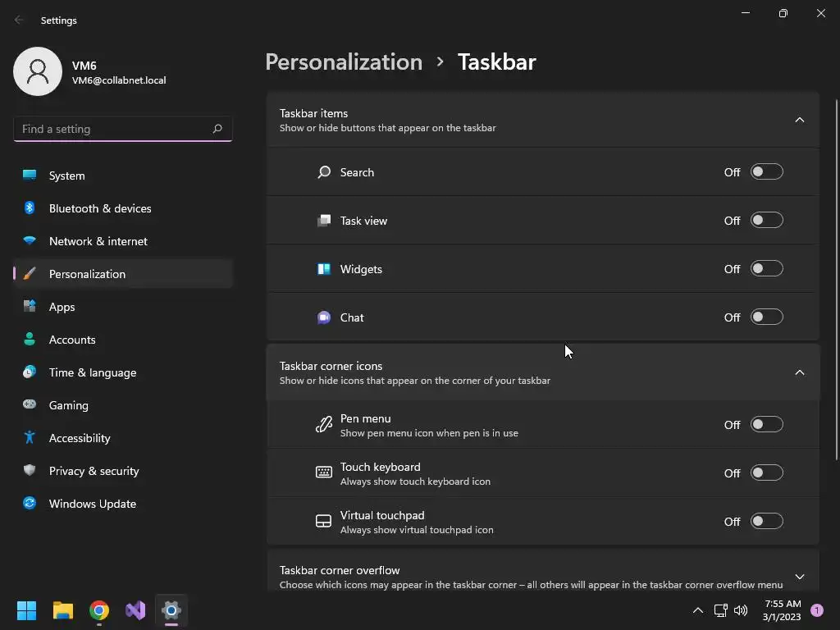Click the Task view row icon
The width and height of the screenshot is (840, 630).
point(324,221)
